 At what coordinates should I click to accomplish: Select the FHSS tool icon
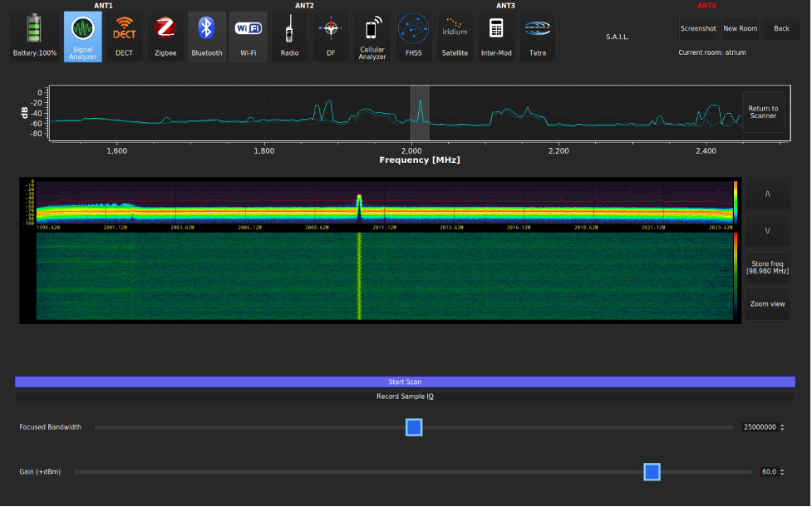tap(413, 36)
